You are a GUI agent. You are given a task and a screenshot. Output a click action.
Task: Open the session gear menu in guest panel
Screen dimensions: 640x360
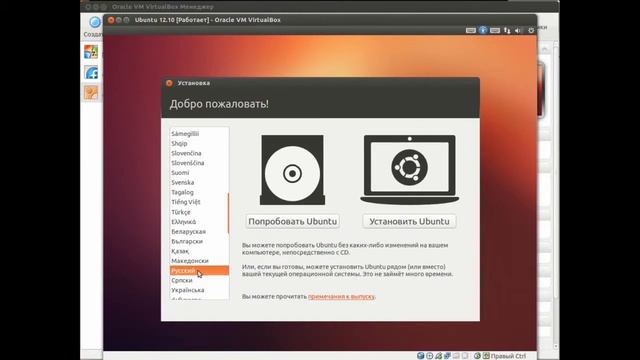pyautogui.click(x=531, y=30)
